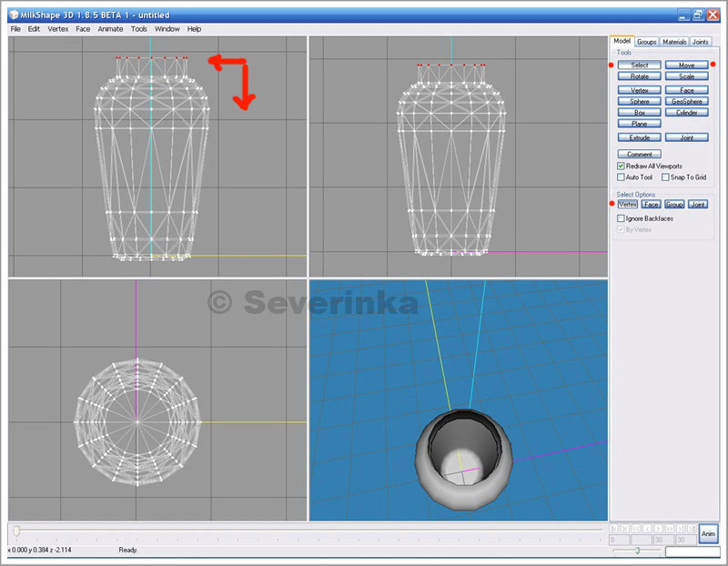Toggle the Anim mode button
This screenshot has height=566, width=728.
click(x=708, y=534)
